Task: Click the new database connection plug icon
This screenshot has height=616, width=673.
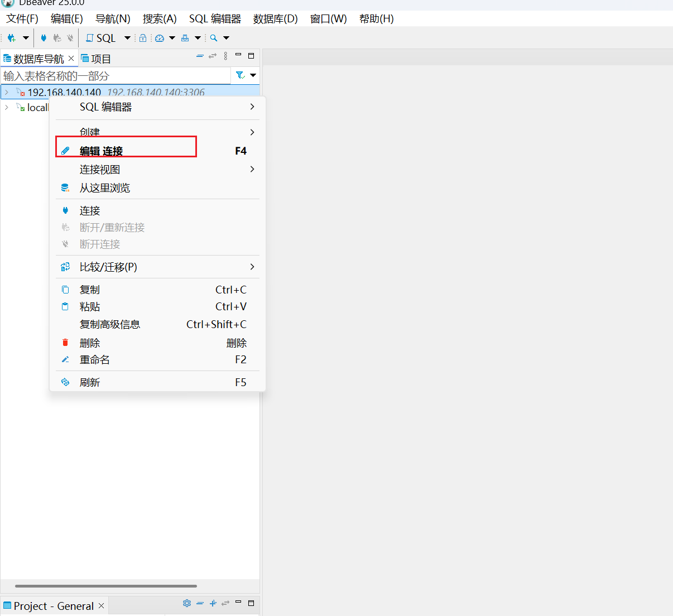Action: (x=11, y=38)
